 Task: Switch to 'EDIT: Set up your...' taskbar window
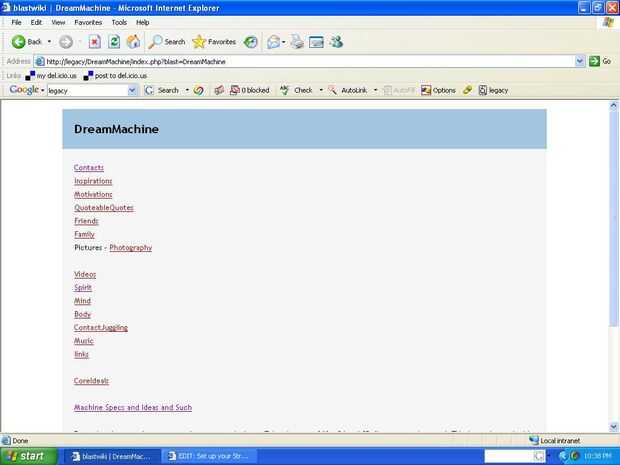pyautogui.click(x=210, y=456)
